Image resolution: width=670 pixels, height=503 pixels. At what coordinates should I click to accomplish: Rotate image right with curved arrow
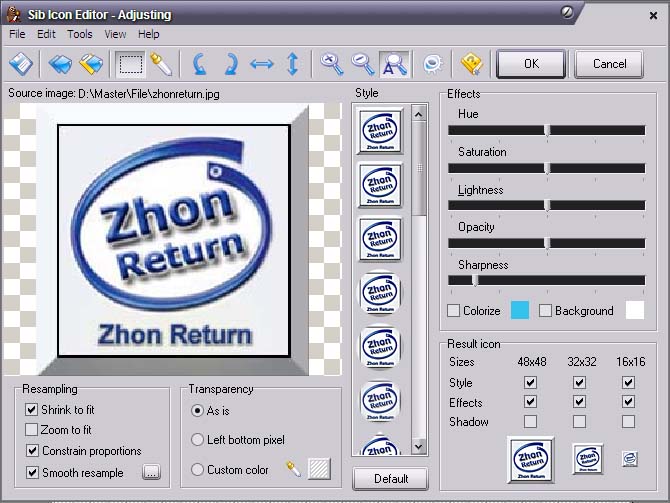(x=231, y=65)
